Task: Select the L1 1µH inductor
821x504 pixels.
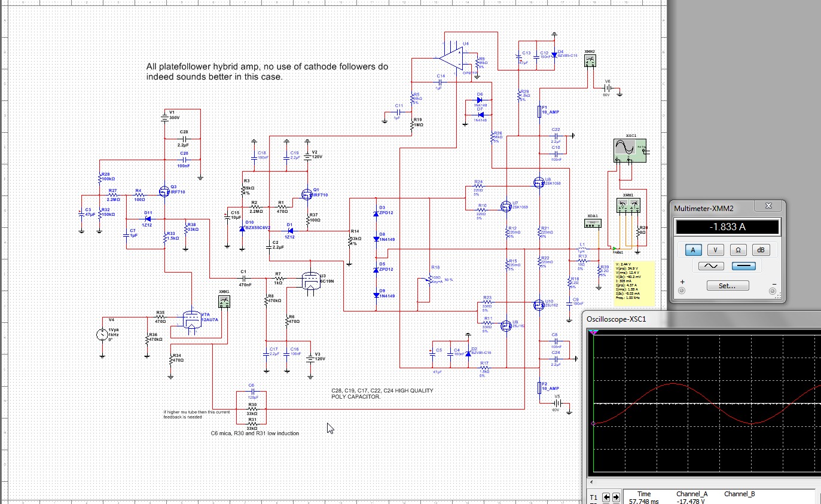Action: tap(581, 248)
